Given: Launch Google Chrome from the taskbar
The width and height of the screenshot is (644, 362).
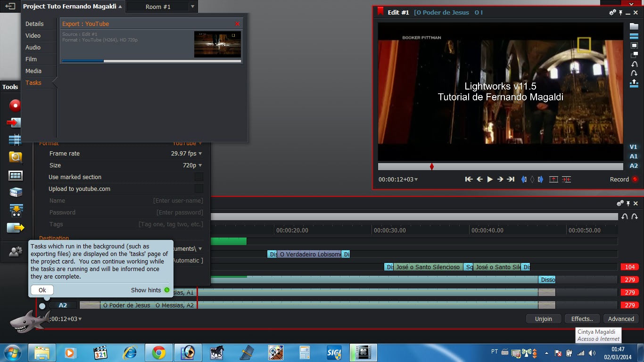Looking at the screenshot, I should (158, 353).
